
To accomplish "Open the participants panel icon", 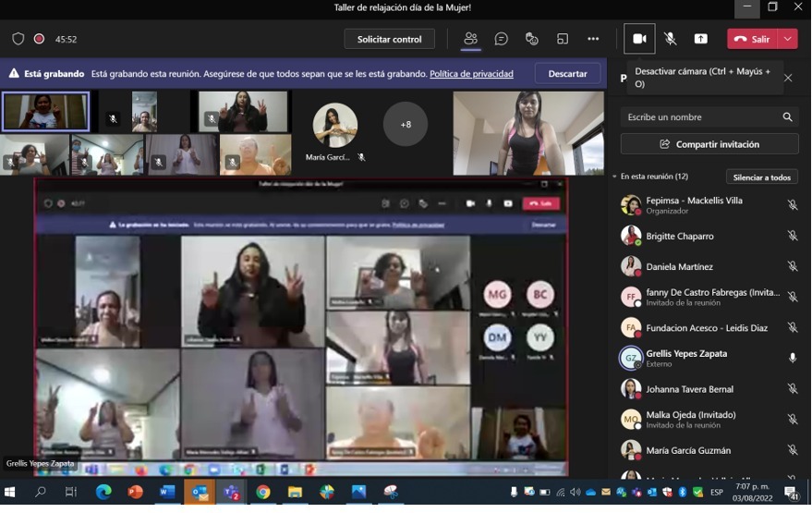I will click(x=470, y=39).
